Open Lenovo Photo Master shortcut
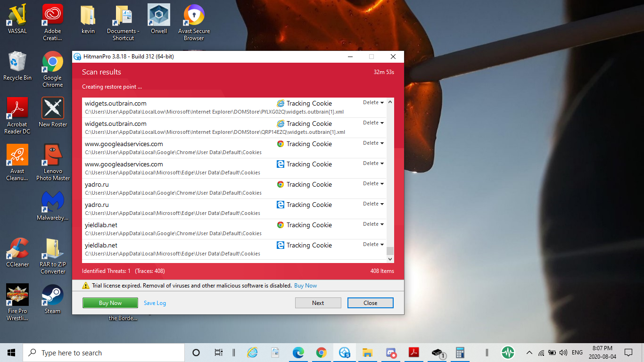Image resolution: width=644 pixels, height=362 pixels. click(x=53, y=162)
